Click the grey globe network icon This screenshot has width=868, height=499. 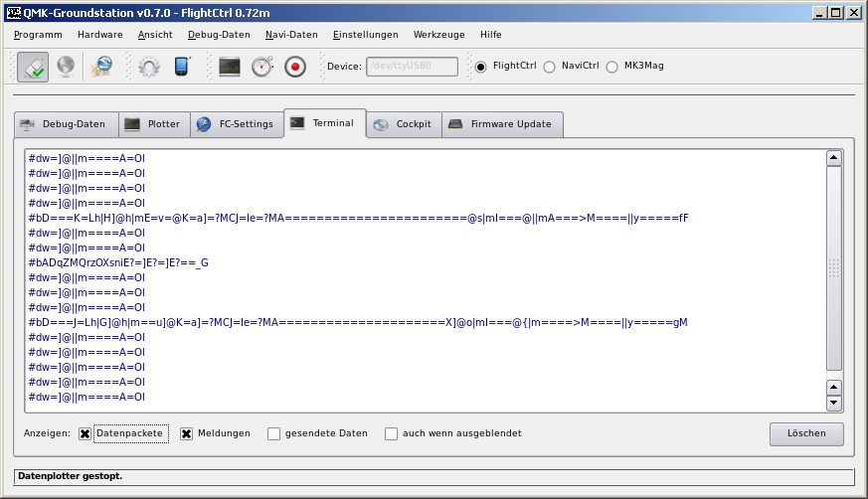[x=65, y=67]
